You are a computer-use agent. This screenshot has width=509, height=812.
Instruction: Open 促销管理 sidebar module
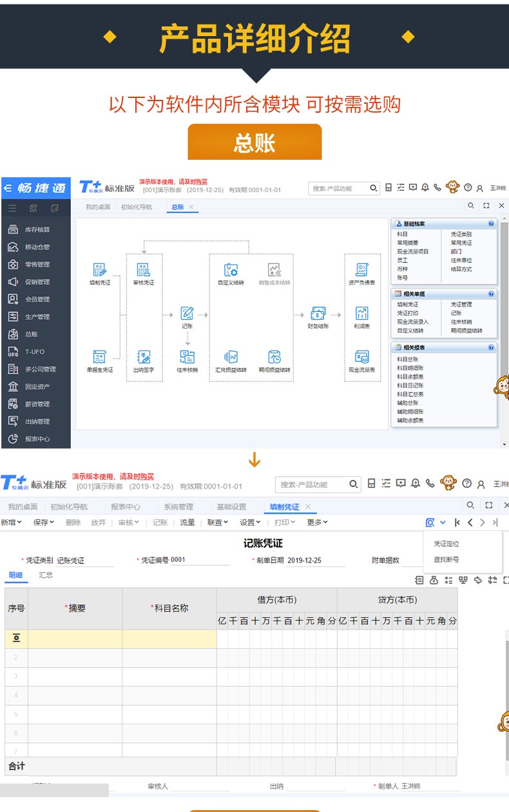coord(35,282)
